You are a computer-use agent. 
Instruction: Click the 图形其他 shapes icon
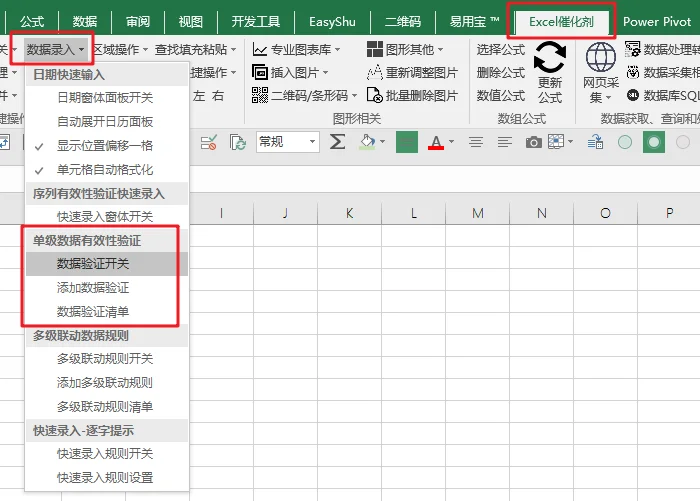point(375,49)
